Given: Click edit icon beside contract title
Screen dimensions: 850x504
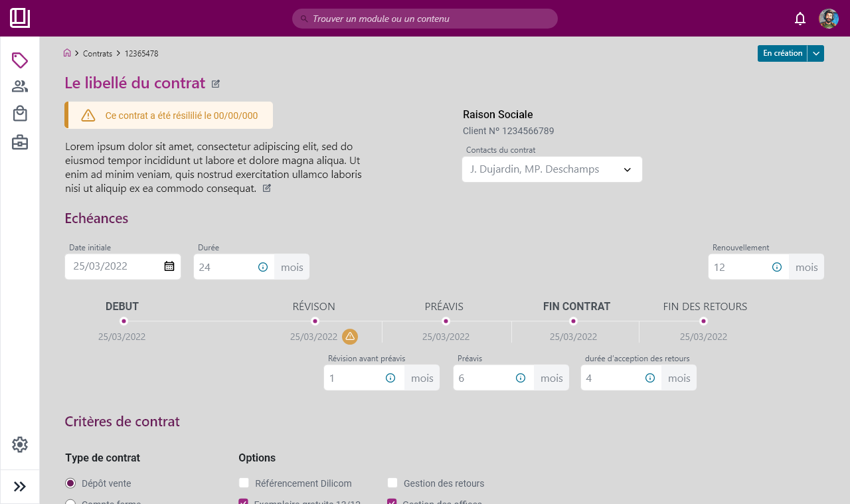Looking at the screenshot, I should coord(216,84).
